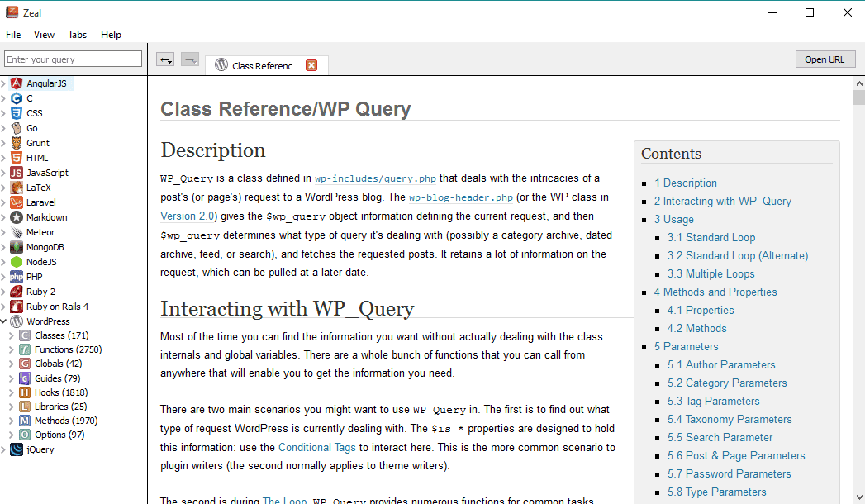Screen dimensions: 865x504
Task: Expand the Hooks (1818) node
Action: pyautogui.click(x=12, y=392)
